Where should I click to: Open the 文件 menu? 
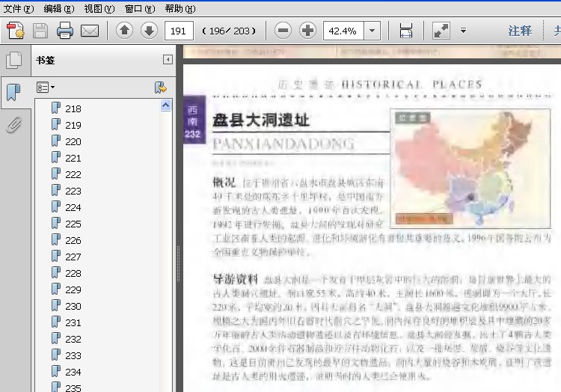(x=19, y=8)
